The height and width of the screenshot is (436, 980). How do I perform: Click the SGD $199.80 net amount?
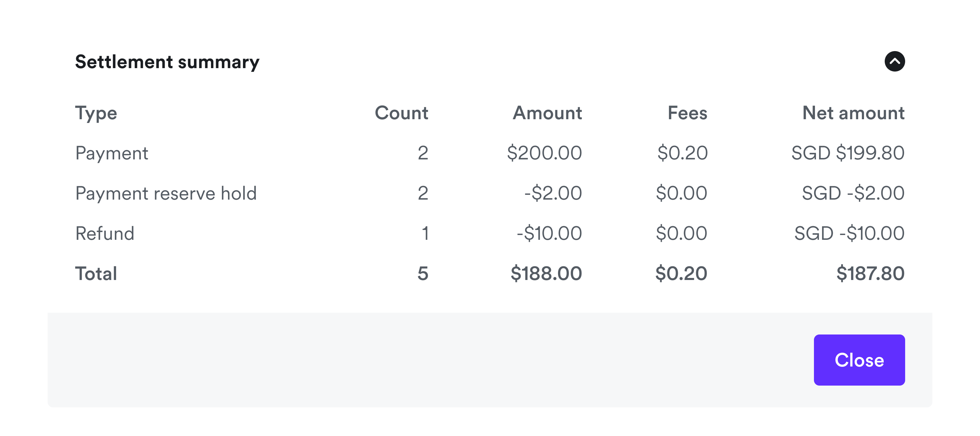[848, 153]
